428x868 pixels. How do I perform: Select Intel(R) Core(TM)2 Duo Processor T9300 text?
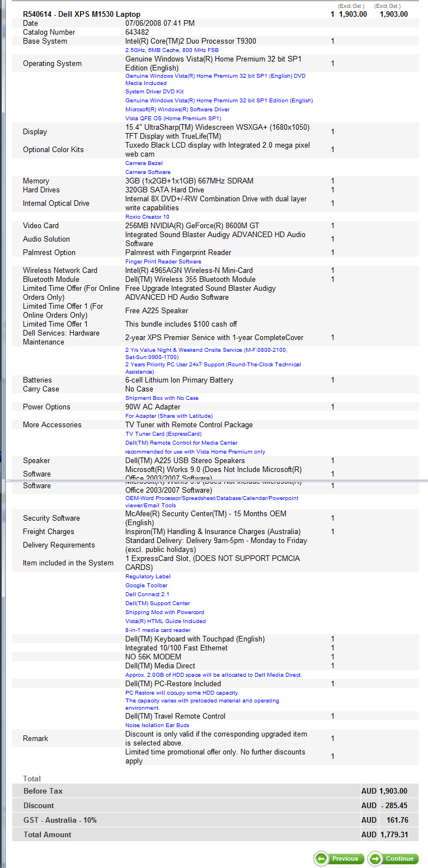191,41
